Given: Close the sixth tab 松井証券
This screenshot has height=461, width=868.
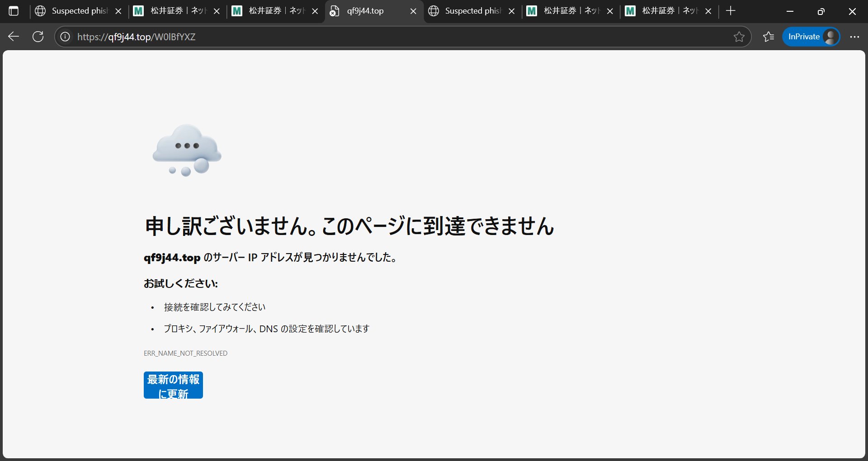Looking at the screenshot, I should pos(610,11).
